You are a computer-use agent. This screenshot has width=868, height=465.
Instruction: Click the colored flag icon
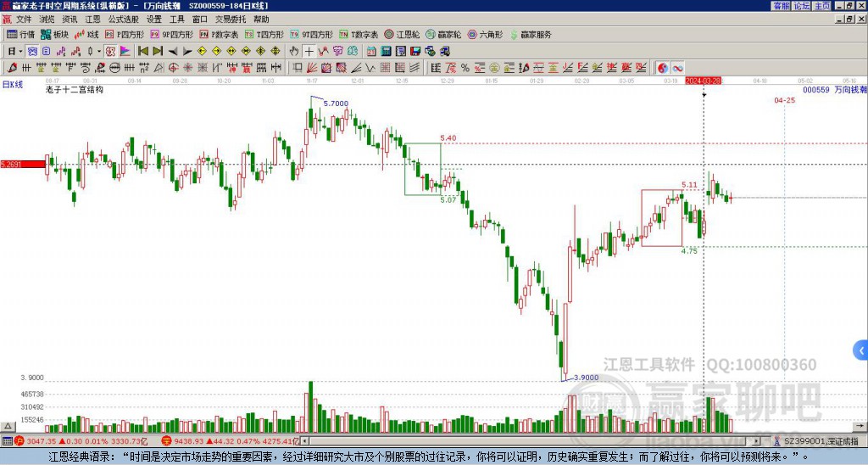click(x=125, y=51)
